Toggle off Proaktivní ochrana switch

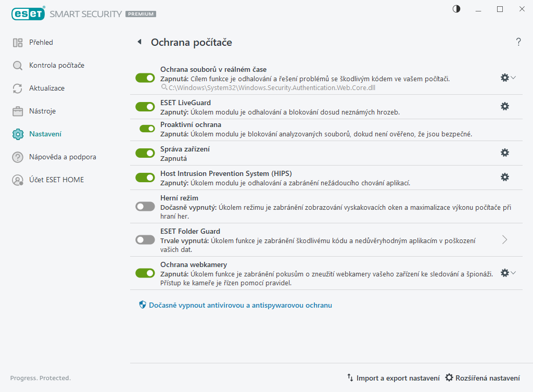pyautogui.click(x=147, y=129)
